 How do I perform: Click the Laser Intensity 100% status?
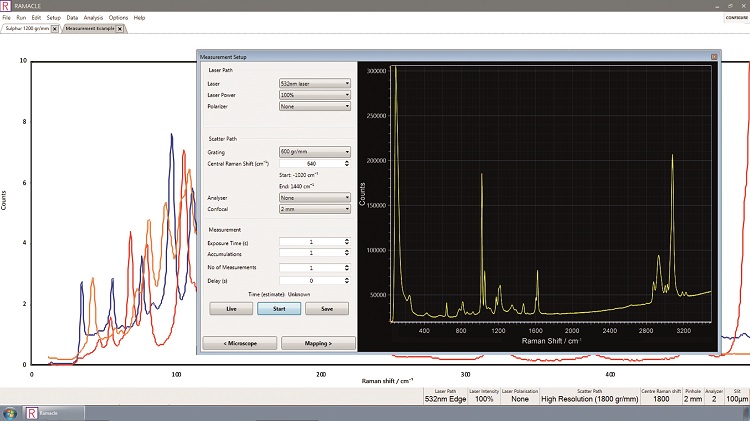click(x=484, y=396)
